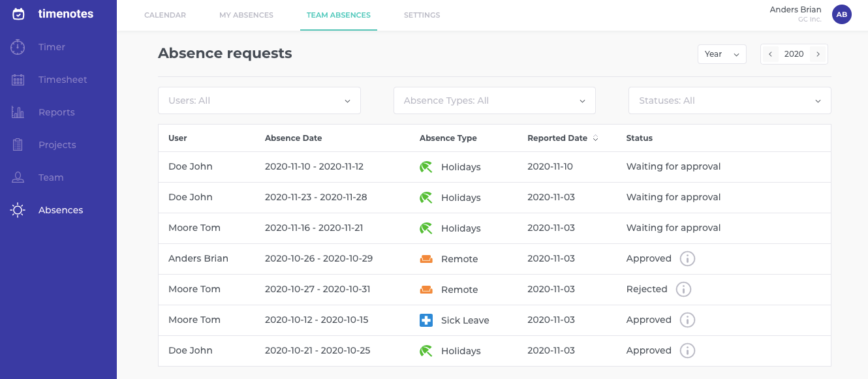Click Holidays icon in 2020-10-21 row
This screenshot has height=379, width=868.
(426, 351)
